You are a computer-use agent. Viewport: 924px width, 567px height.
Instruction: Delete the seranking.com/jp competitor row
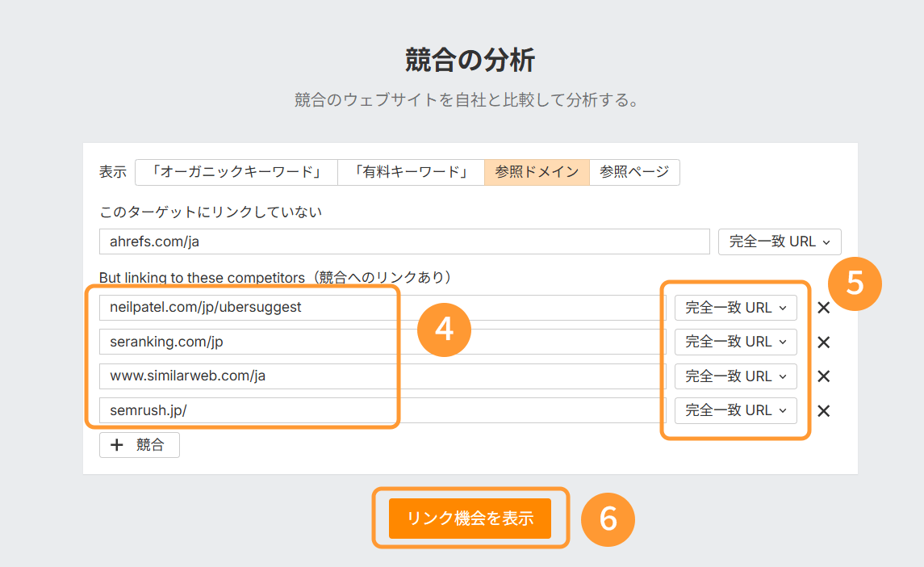(823, 342)
